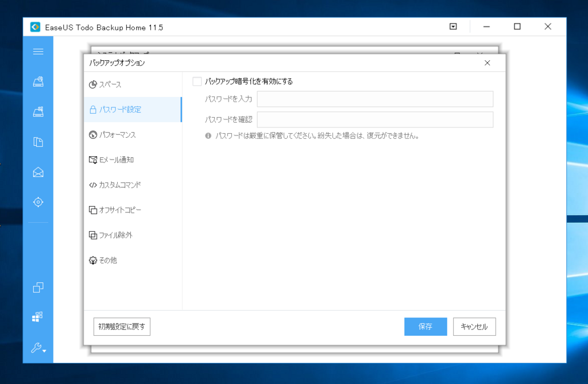Open the スペース options tab
Viewport: 588px width, 384px height.
pos(133,84)
